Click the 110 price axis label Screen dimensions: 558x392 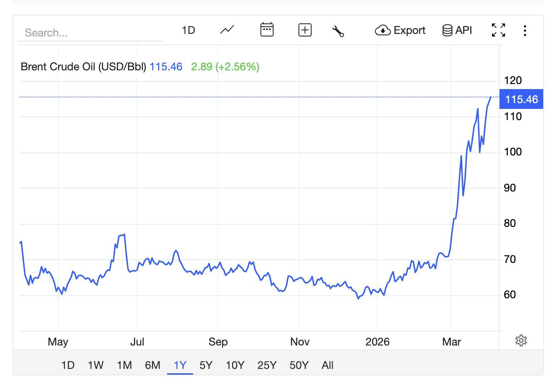point(513,116)
